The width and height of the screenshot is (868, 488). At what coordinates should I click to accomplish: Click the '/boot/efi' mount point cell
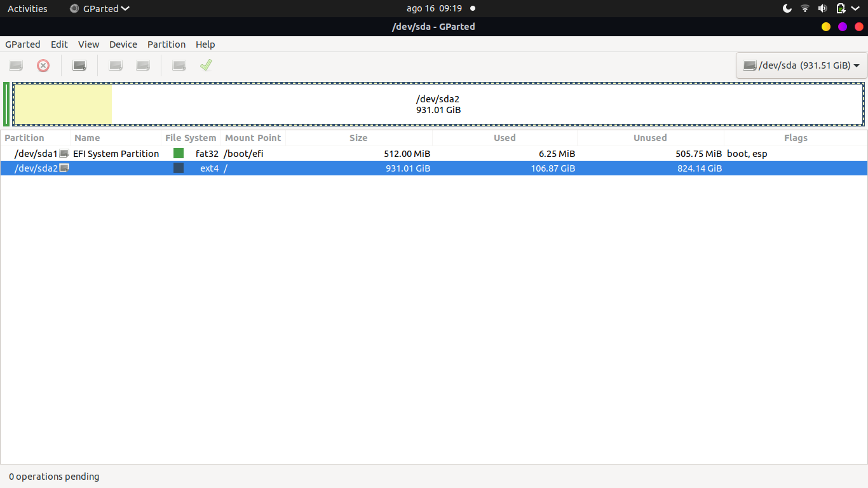243,154
